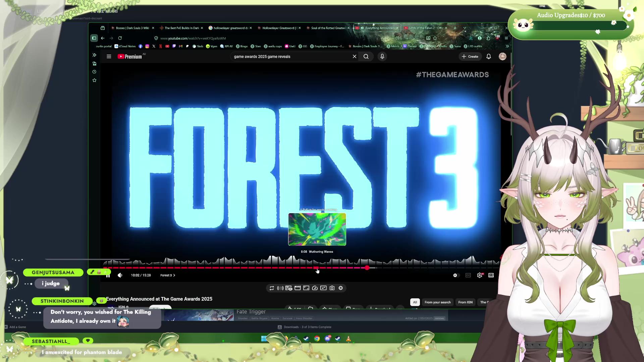Open the Windows Start menu
Image resolution: width=644 pixels, height=362 pixels.
(x=264, y=339)
